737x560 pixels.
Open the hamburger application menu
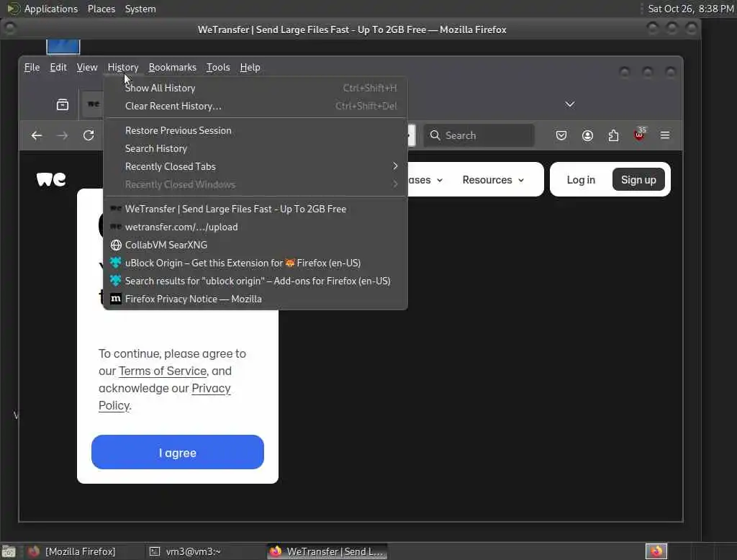click(x=665, y=135)
